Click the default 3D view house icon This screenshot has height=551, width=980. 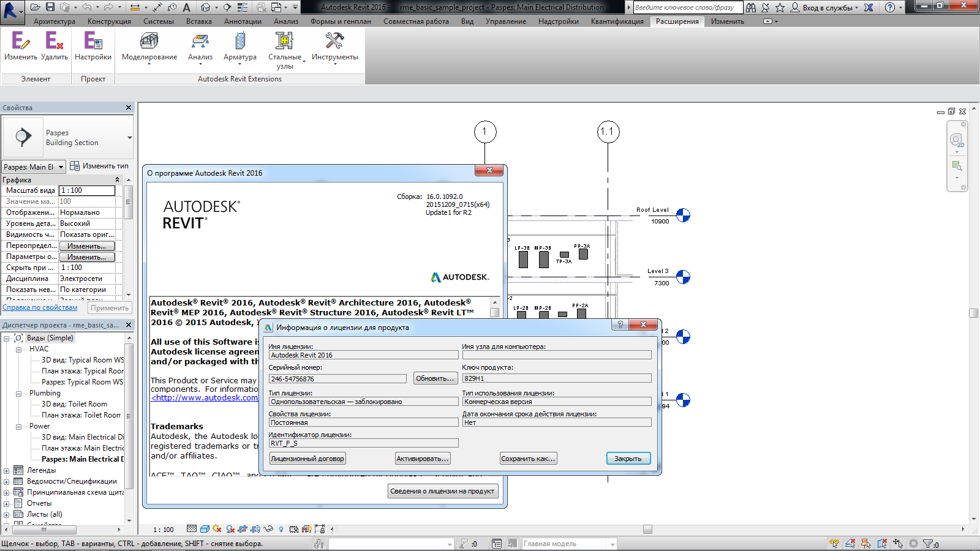coord(206,7)
